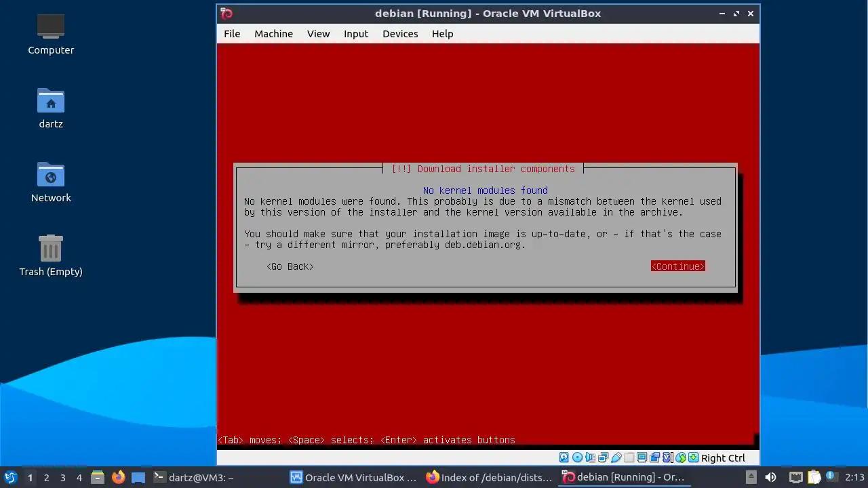Expand the system tray arrow

[751, 477]
